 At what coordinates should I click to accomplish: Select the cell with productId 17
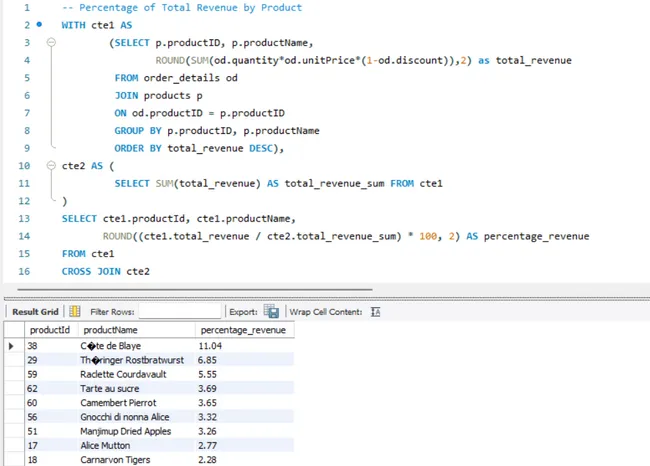tap(51, 445)
